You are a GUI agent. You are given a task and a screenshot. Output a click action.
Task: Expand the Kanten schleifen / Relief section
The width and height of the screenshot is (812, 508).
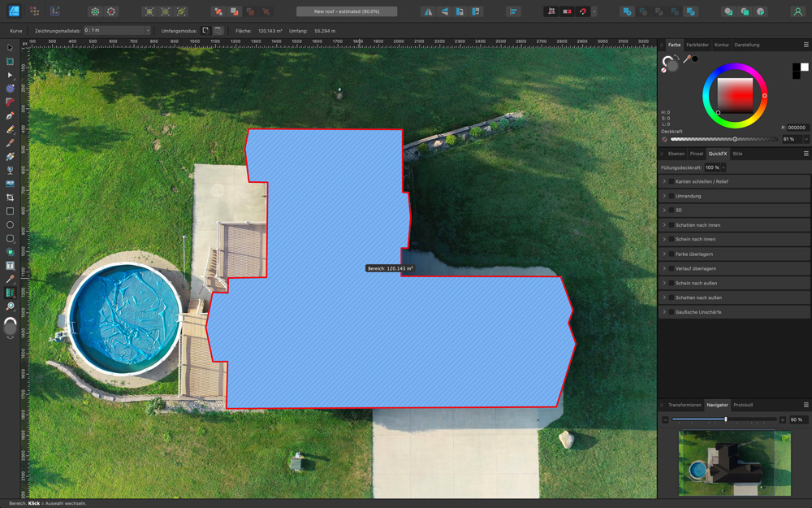[664, 181]
